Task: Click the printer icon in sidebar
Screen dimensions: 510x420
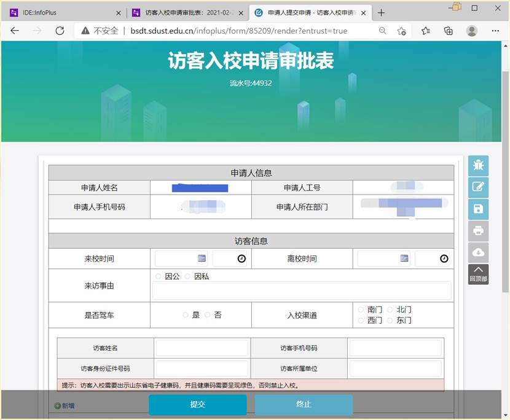Action: 478,231
